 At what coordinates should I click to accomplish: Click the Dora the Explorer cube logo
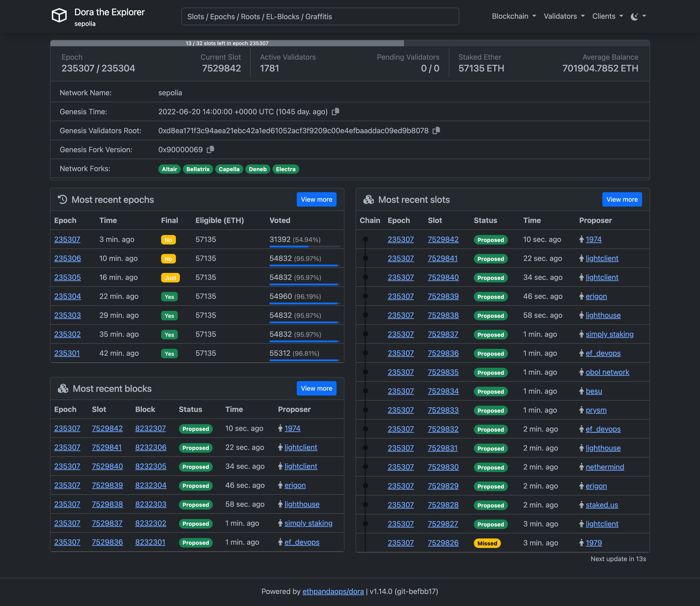[x=59, y=15]
